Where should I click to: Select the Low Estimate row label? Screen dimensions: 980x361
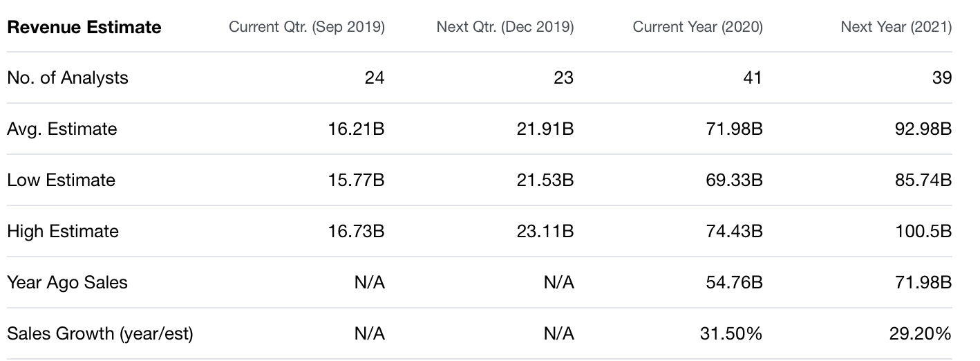(62, 180)
